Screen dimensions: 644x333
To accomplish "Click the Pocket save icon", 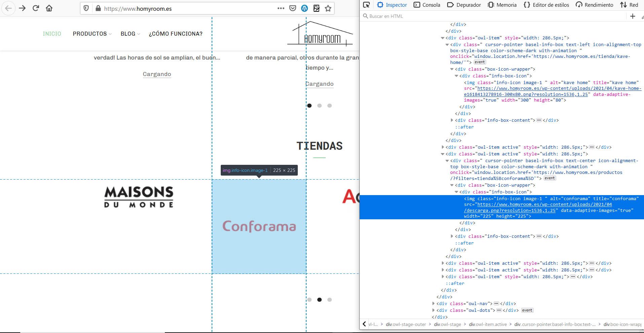I will [x=293, y=8].
